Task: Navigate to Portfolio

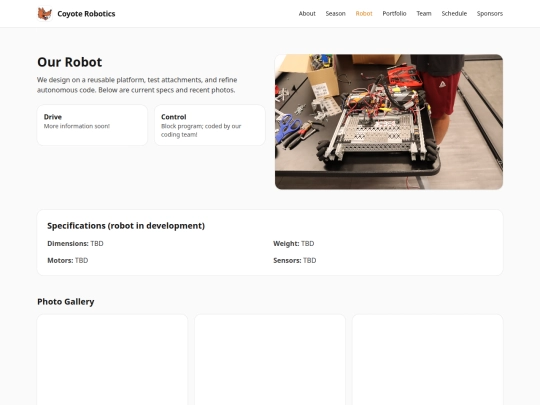Action: click(394, 13)
